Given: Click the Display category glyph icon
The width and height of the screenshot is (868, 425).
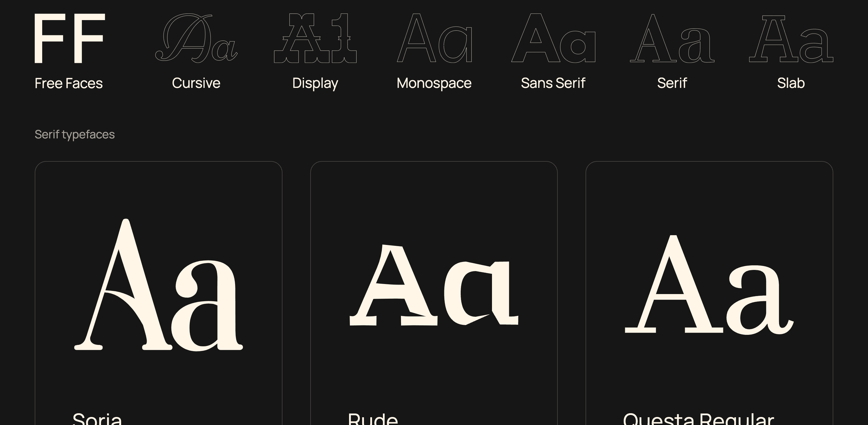Looking at the screenshot, I should [x=315, y=38].
